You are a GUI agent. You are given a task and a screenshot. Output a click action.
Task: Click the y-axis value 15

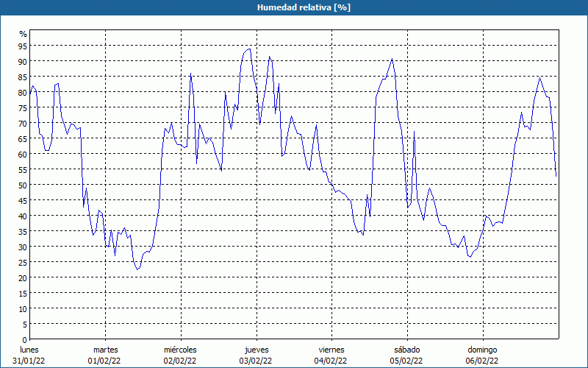[x=23, y=293]
